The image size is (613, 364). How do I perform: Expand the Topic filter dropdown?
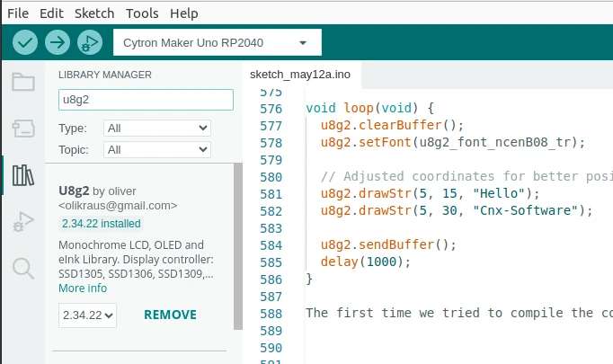point(157,150)
